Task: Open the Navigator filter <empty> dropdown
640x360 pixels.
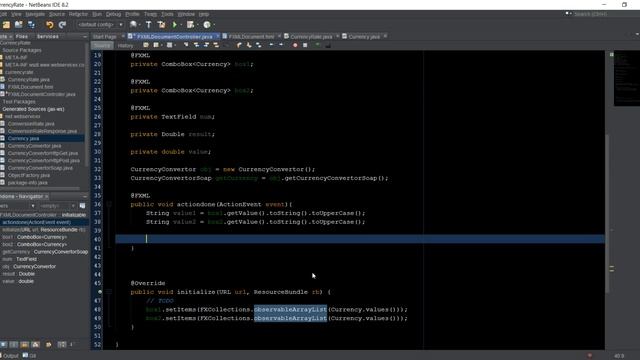Action: (57, 206)
